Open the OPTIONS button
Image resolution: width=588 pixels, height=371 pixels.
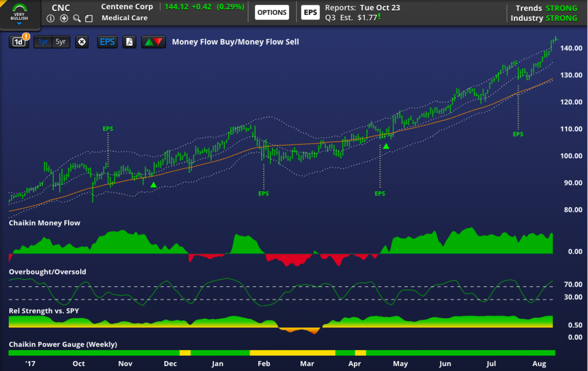272,12
